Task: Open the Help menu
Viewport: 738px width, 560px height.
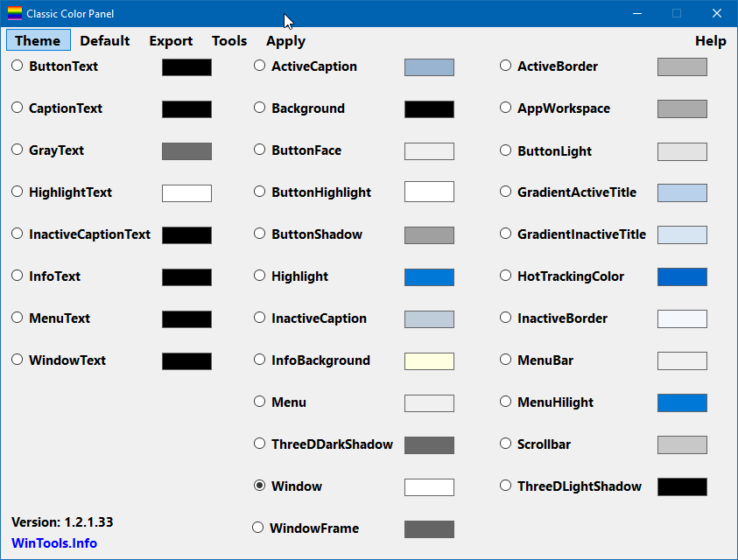Action: tap(710, 40)
